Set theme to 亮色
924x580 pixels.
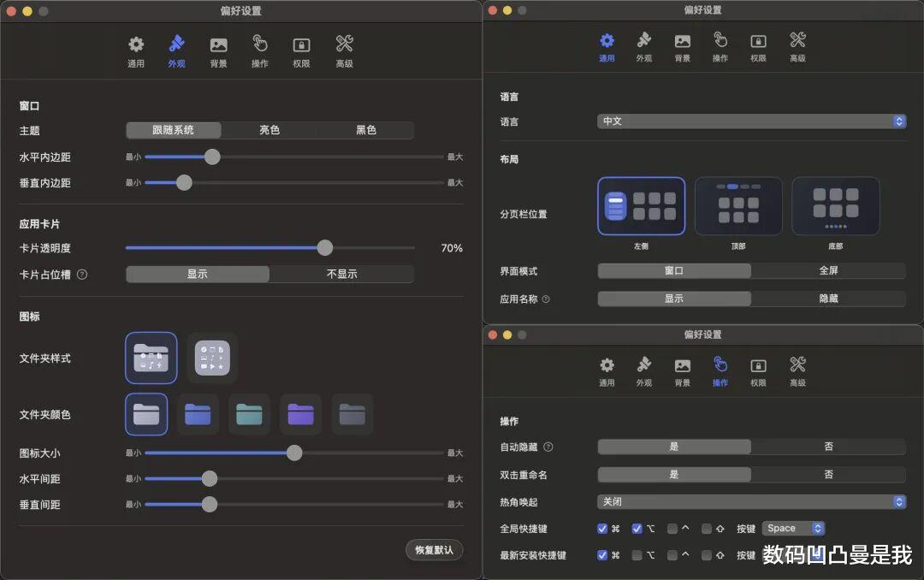[269, 130]
